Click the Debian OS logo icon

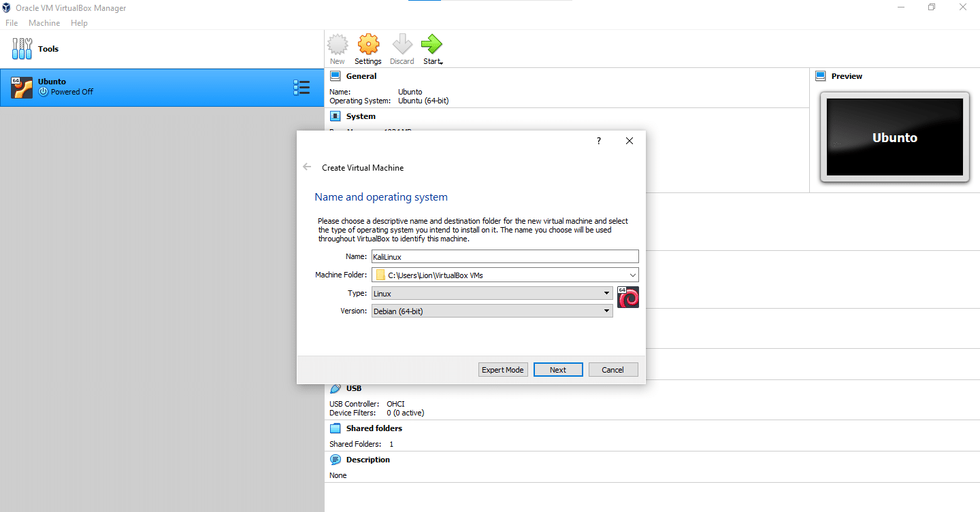pos(628,297)
